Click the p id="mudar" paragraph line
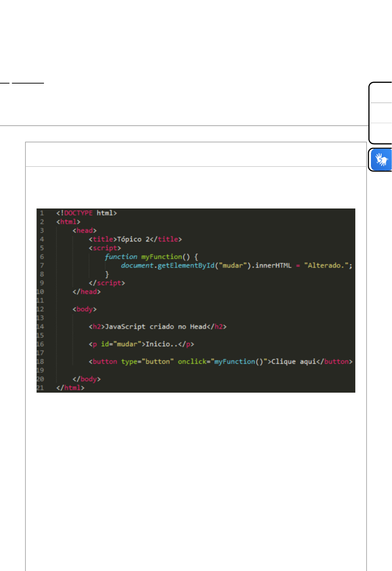The height and width of the screenshot is (571, 392). tap(141, 344)
